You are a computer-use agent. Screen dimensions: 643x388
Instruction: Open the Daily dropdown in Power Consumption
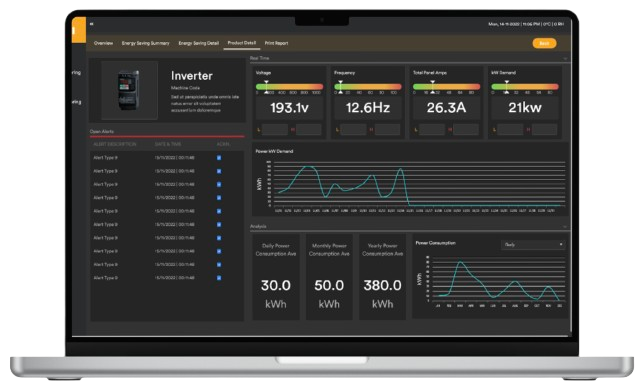click(533, 245)
